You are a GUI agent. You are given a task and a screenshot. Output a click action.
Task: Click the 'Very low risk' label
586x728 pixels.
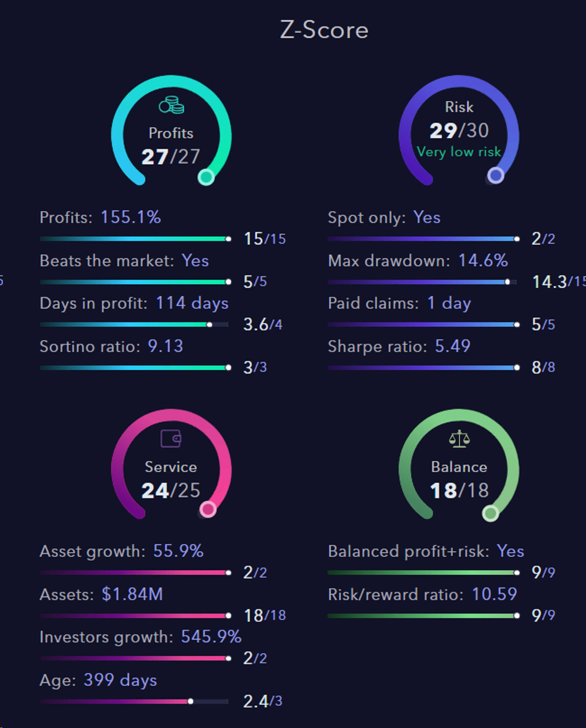459,152
